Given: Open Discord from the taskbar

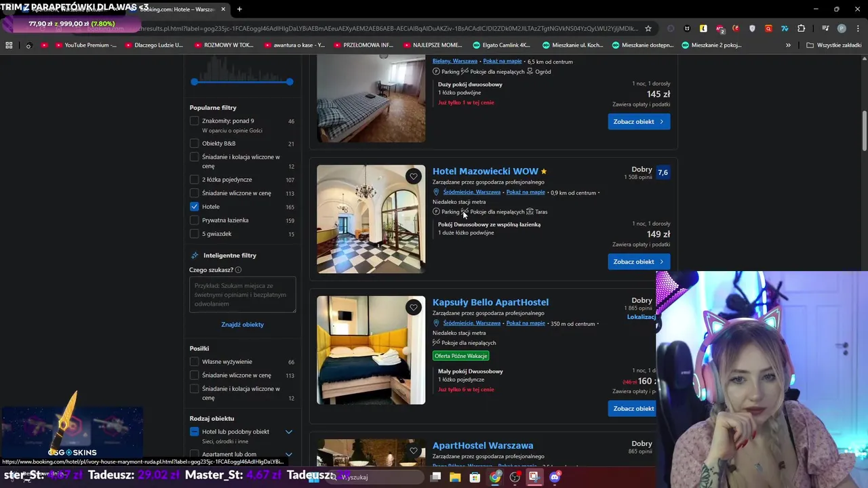Looking at the screenshot, I should (x=555, y=477).
